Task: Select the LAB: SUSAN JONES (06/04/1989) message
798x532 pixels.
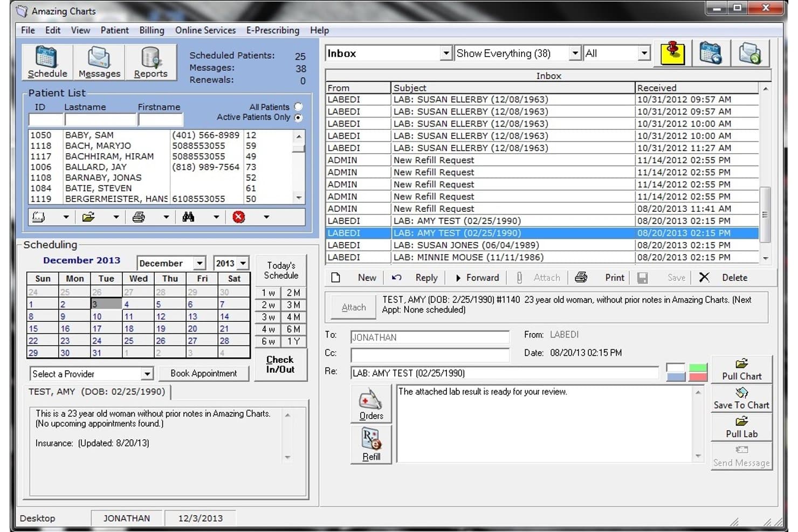Action: point(542,245)
